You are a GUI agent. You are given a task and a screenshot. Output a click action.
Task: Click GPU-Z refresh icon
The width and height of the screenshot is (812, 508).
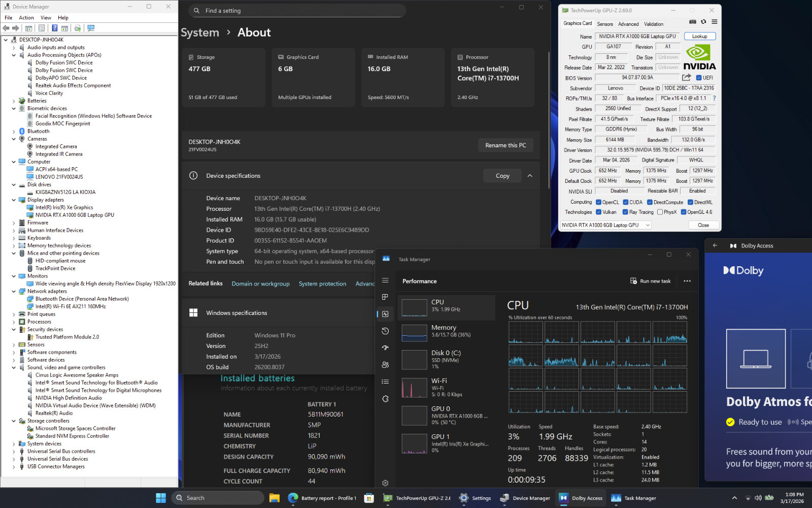click(703, 22)
